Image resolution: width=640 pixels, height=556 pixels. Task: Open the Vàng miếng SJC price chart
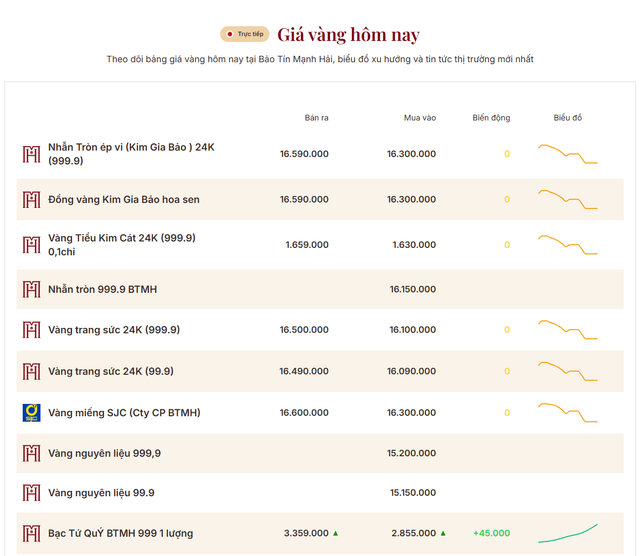(x=568, y=413)
